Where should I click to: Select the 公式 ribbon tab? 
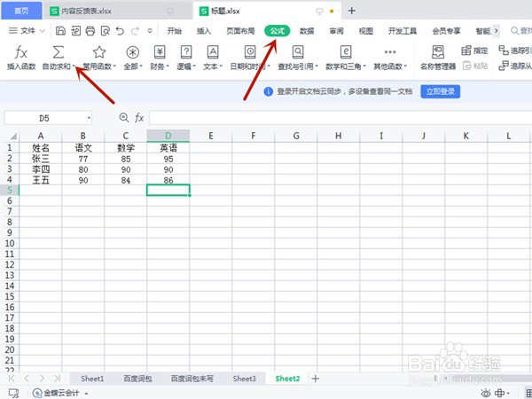coord(278,31)
